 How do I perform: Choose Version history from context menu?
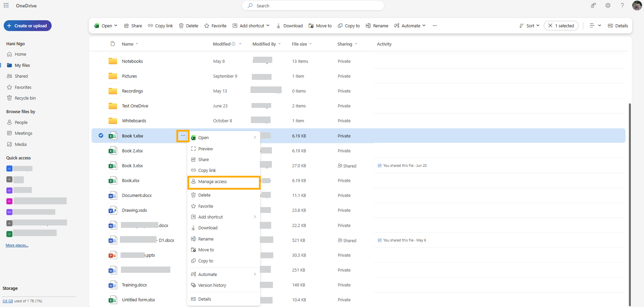[x=224, y=285]
